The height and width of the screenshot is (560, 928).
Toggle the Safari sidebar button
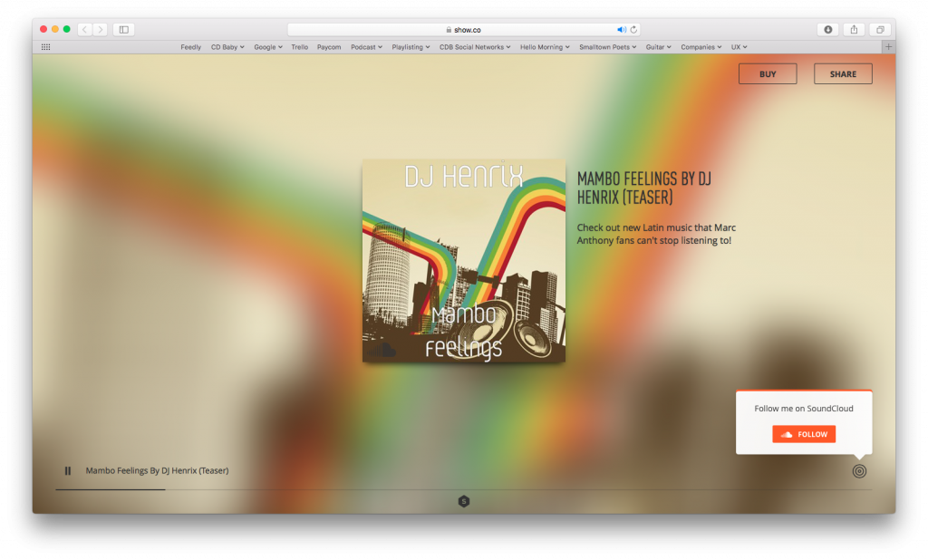coord(123,29)
